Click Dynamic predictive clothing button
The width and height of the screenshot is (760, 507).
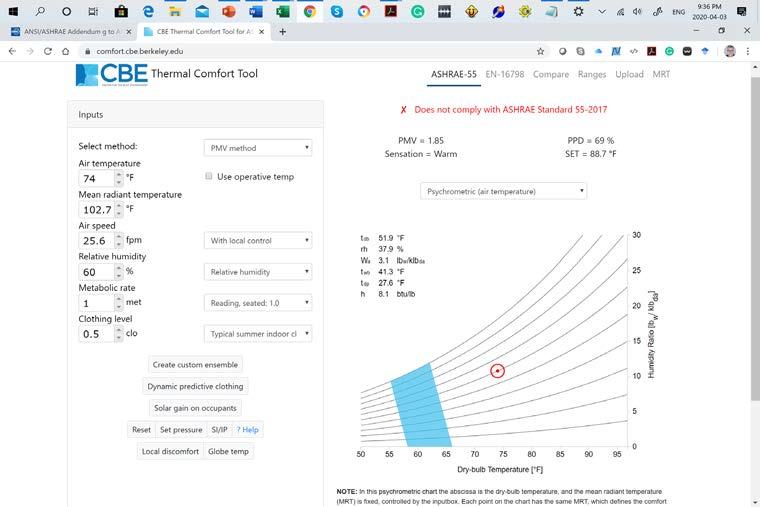click(x=195, y=386)
